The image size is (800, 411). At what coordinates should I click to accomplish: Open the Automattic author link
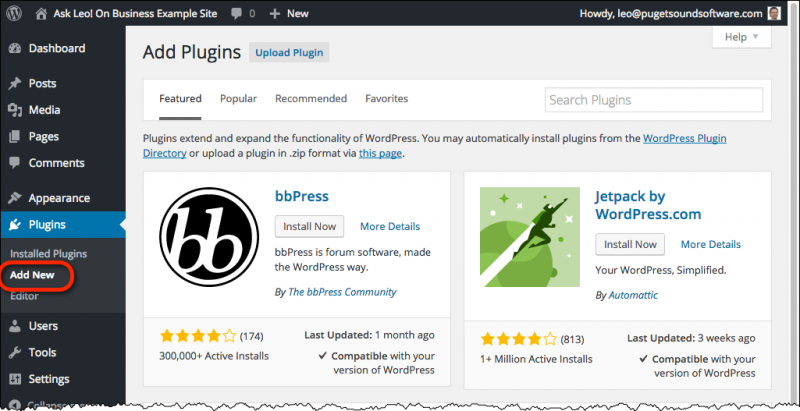pos(633,295)
